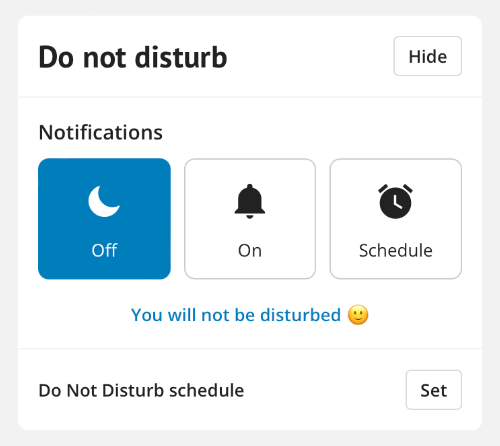
Task: Hide the Do not disturb panel
Action: coord(428,56)
